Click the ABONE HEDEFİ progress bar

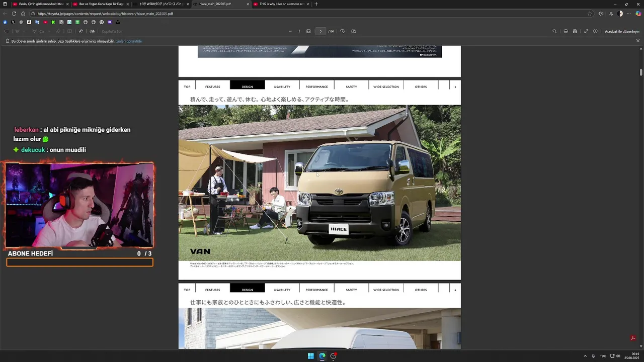[80, 262]
